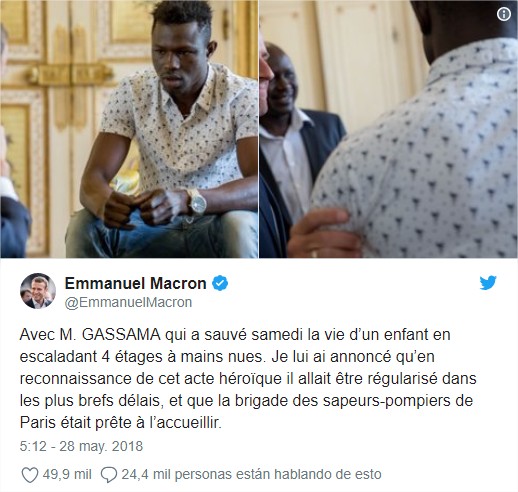Click the Emmanuel Macron display name
The height and width of the screenshot is (492, 518).
(x=135, y=283)
